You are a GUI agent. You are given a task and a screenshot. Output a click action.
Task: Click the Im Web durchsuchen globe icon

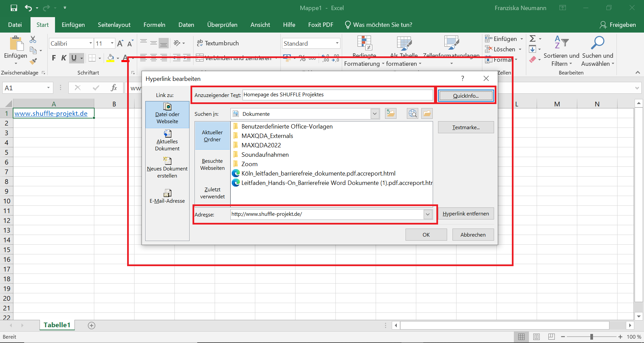(412, 113)
